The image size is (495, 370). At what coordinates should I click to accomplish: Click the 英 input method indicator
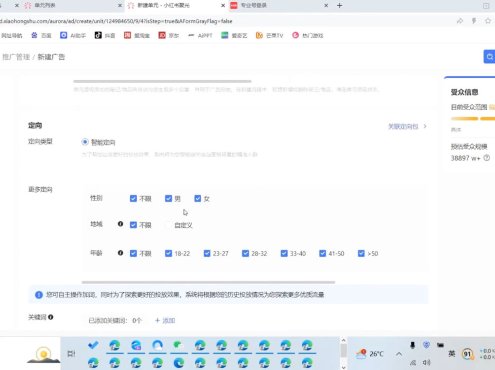pyautogui.click(x=452, y=354)
